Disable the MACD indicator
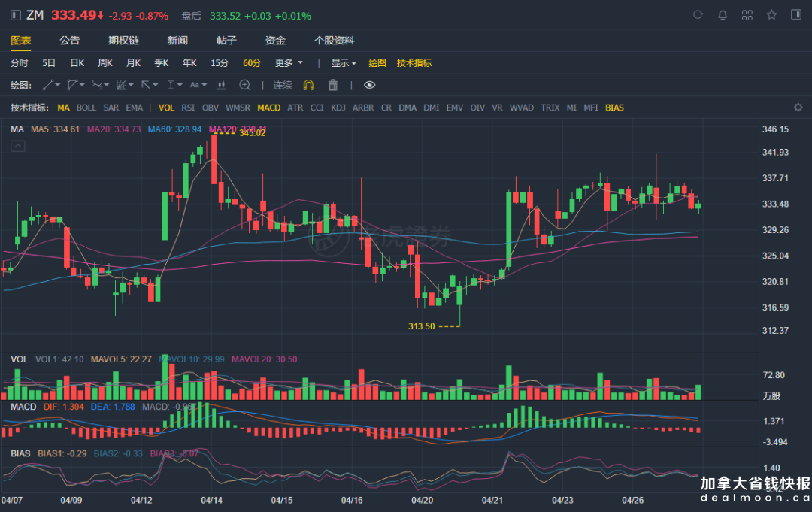812x512 pixels. pos(268,108)
